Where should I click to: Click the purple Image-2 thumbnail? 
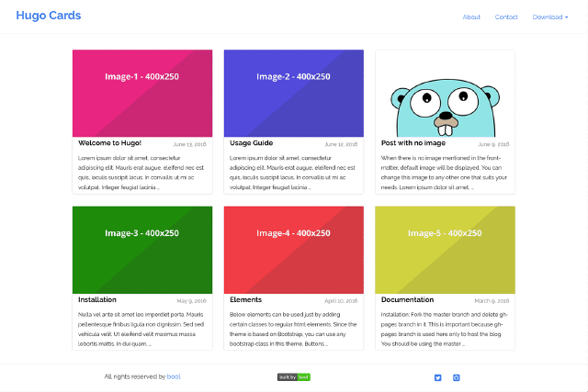tap(294, 94)
